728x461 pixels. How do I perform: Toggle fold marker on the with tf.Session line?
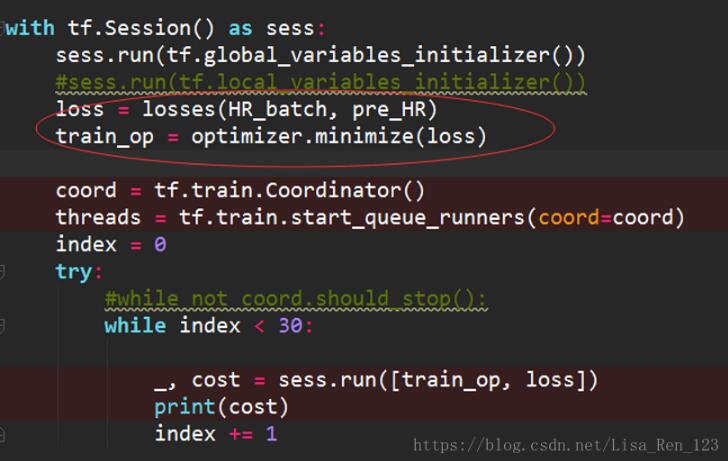pyautogui.click(x=4, y=27)
